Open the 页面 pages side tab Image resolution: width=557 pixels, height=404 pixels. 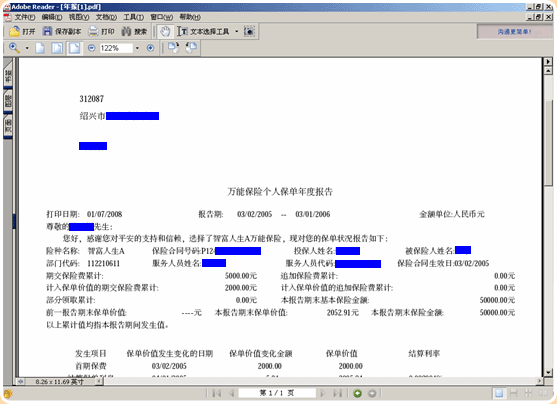pyautogui.click(x=8, y=126)
